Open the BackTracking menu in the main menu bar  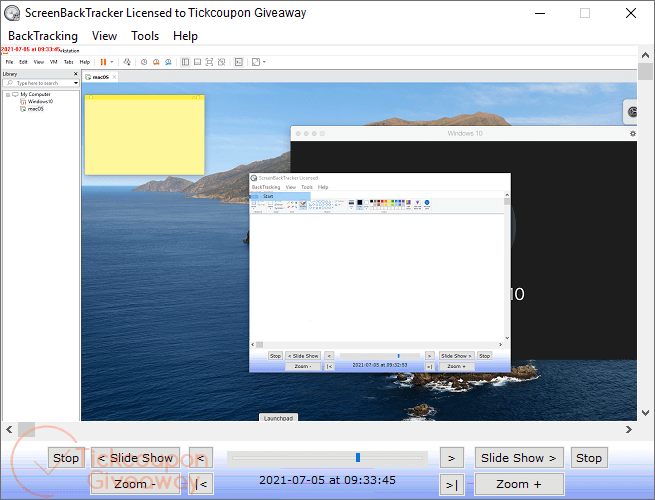43,36
